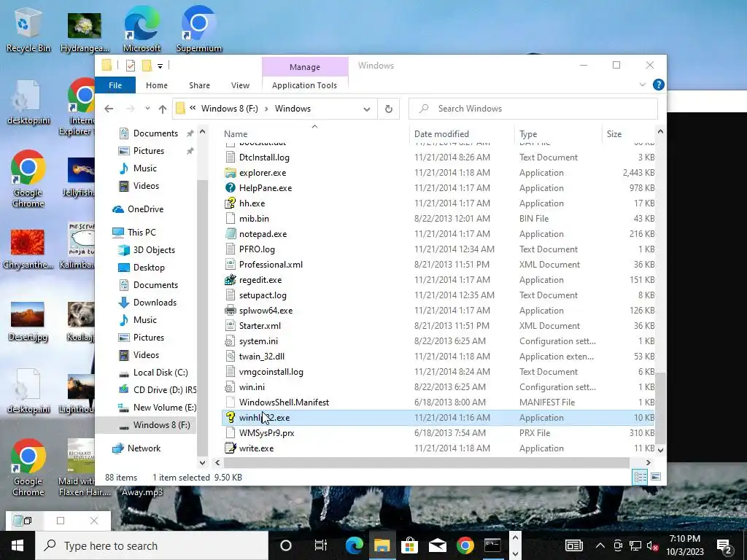Screen dimensions: 747x560
Task: Select splwow64.exe printer icon
Action: (230, 311)
